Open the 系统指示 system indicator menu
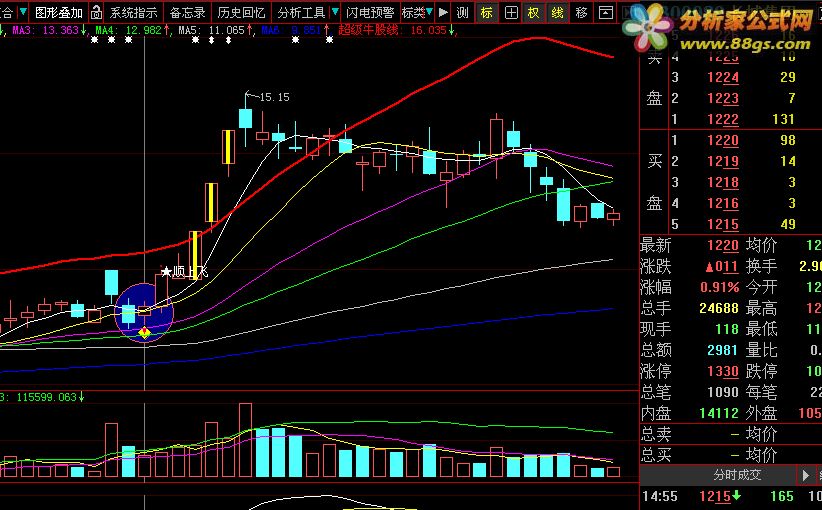This screenshot has width=822, height=510. (134, 12)
